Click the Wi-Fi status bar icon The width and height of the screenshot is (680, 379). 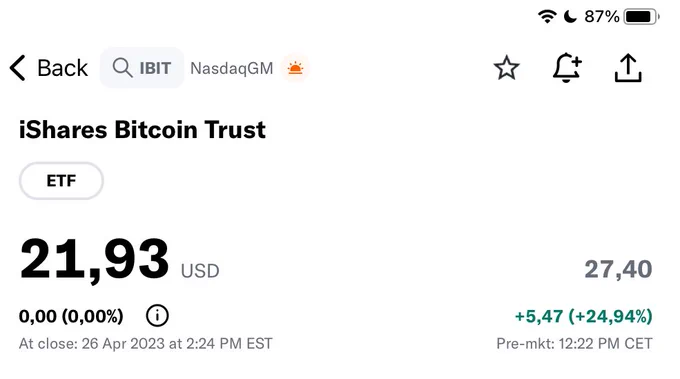547,16
